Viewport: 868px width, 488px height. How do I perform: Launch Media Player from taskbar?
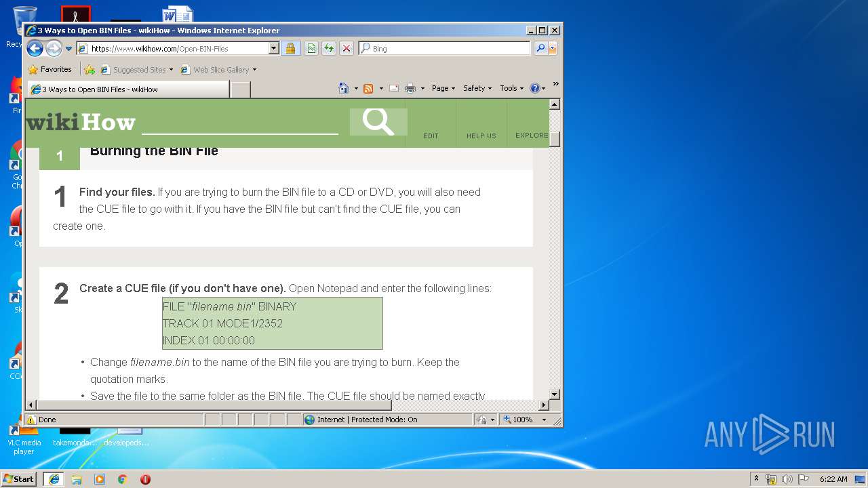(100, 479)
